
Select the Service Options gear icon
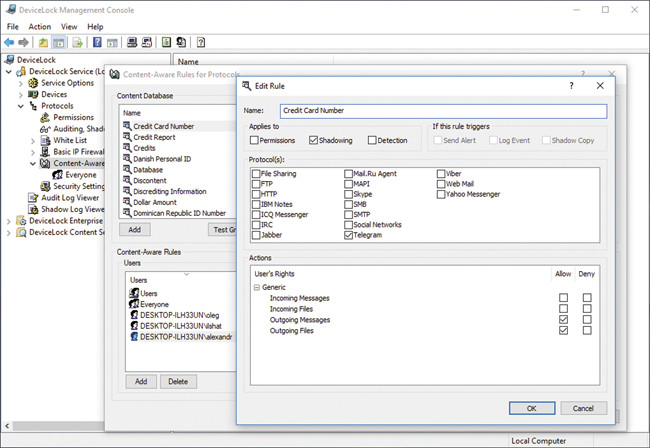pos(32,83)
